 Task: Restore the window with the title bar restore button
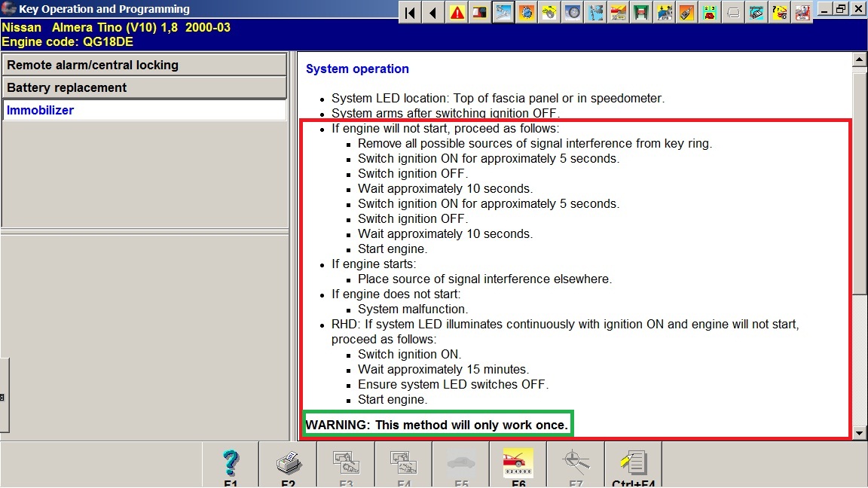click(x=841, y=9)
